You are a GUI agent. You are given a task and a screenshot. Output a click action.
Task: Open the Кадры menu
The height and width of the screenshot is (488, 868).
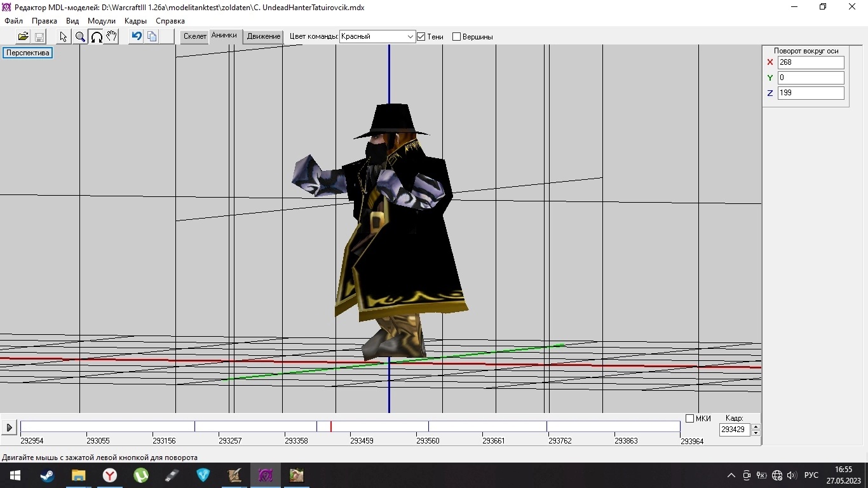pos(136,21)
